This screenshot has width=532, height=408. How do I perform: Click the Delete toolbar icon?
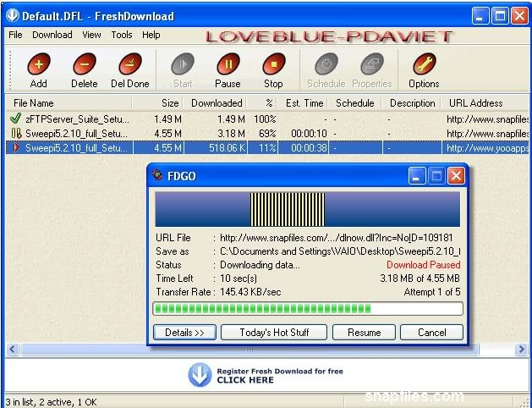point(84,64)
